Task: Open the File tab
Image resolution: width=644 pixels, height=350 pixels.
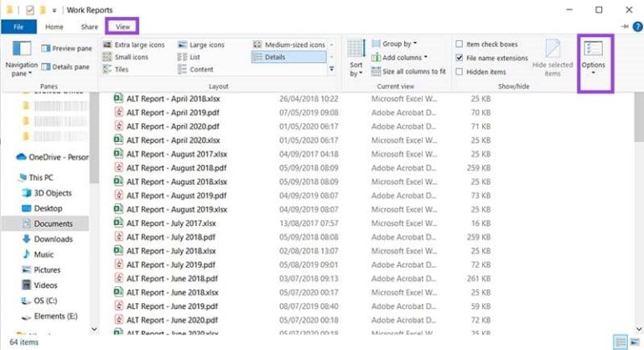Action: click(18, 27)
